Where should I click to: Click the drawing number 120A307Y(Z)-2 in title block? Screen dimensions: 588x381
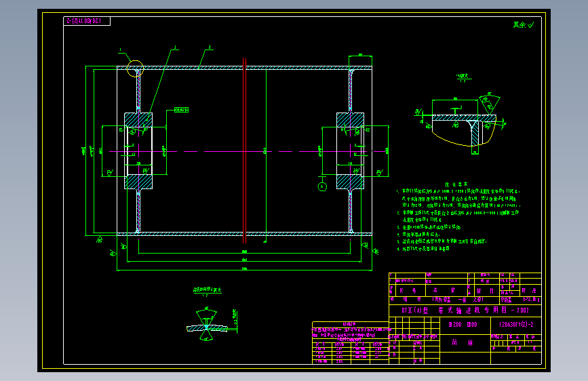click(516, 324)
